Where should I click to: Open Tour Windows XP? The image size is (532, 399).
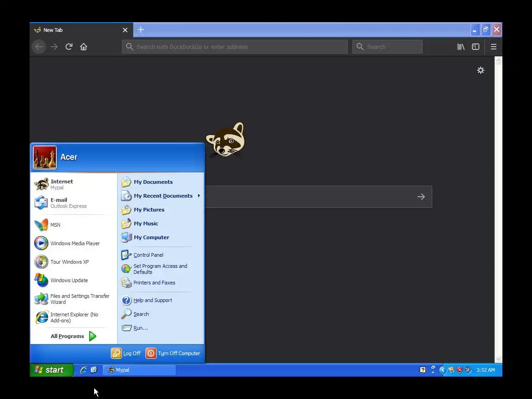click(x=73, y=261)
